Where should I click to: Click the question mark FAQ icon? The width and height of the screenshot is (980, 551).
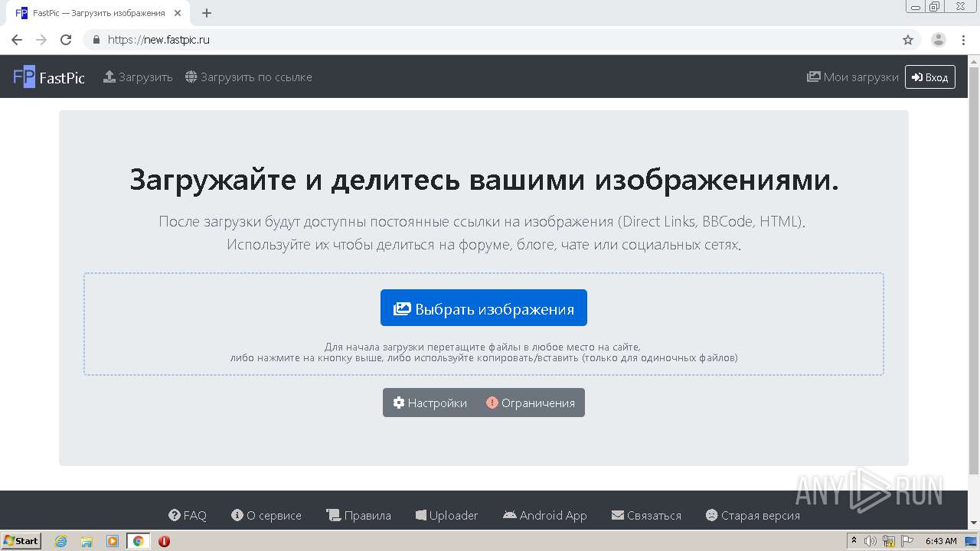175,515
